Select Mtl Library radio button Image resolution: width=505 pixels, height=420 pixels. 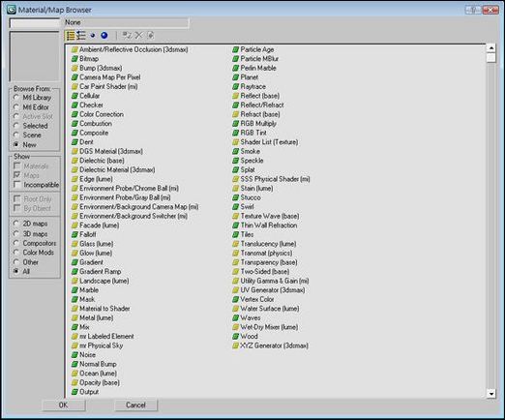pos(16,97)
